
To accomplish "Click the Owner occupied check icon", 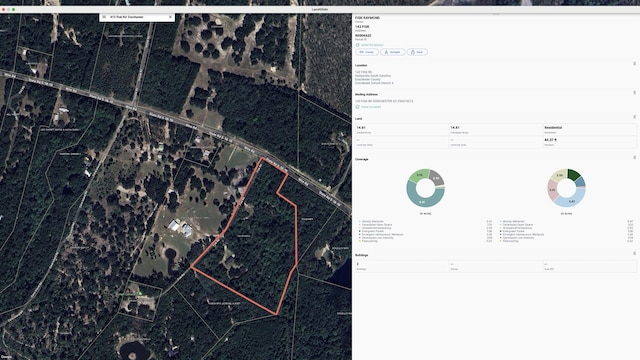I will click(x=358, y=107).
